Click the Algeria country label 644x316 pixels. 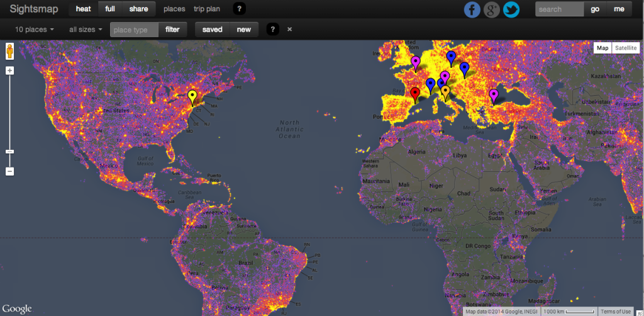click(x=415, y=152)
